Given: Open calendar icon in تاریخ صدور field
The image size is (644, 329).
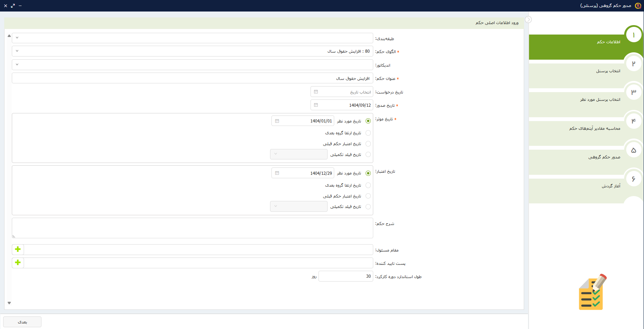Looking at the screenshot, I should click(316, 105).
